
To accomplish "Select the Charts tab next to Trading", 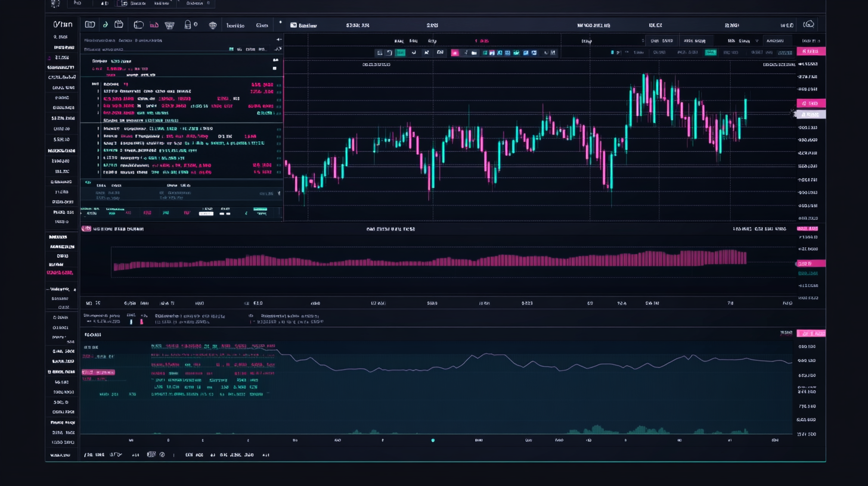I will [x=262, y=24].
